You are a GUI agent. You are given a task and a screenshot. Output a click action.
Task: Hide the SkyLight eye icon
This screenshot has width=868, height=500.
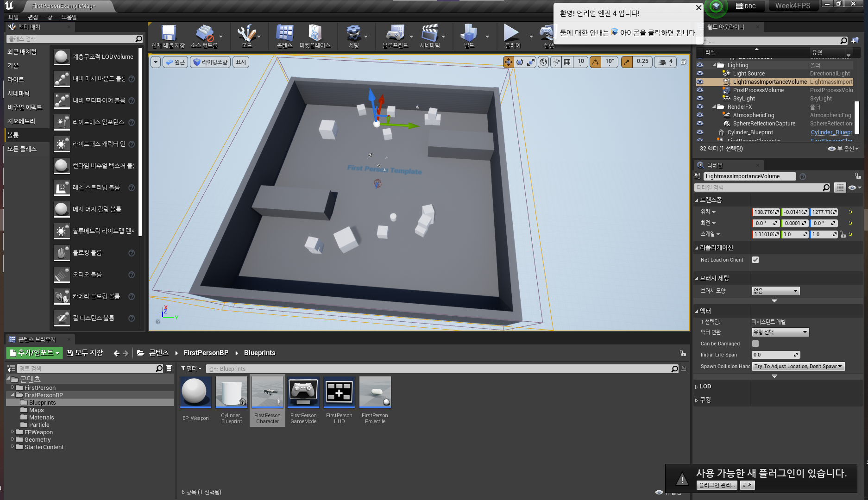[700, 98]
